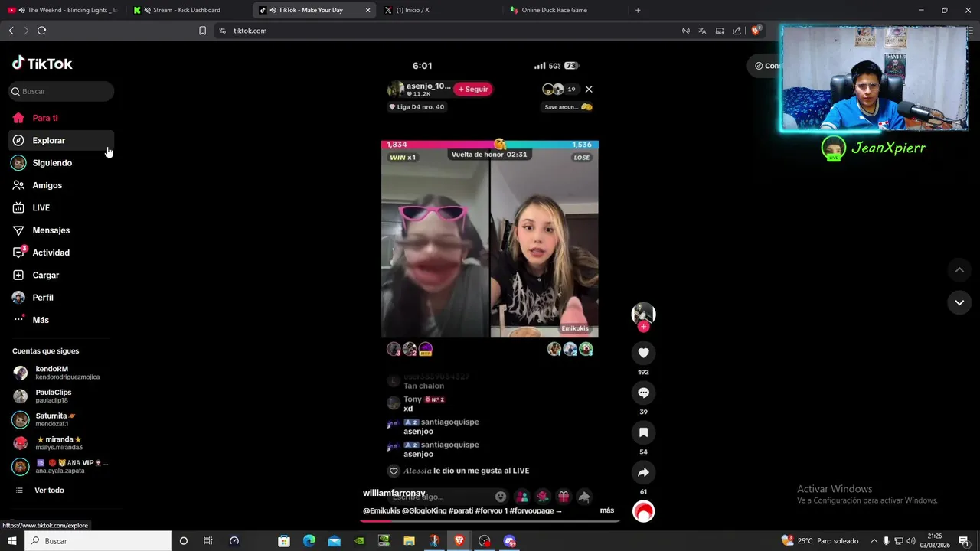
Task: Open the weather widget 25°C
Action: [x=820, y=541]
